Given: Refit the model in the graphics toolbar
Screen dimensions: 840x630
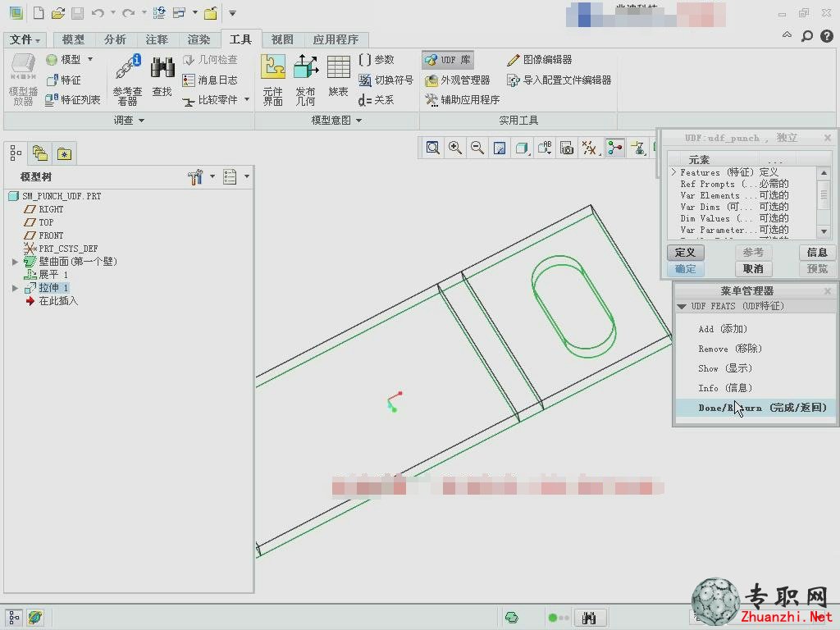Looking at the screenshot, I should pos(432,148).
